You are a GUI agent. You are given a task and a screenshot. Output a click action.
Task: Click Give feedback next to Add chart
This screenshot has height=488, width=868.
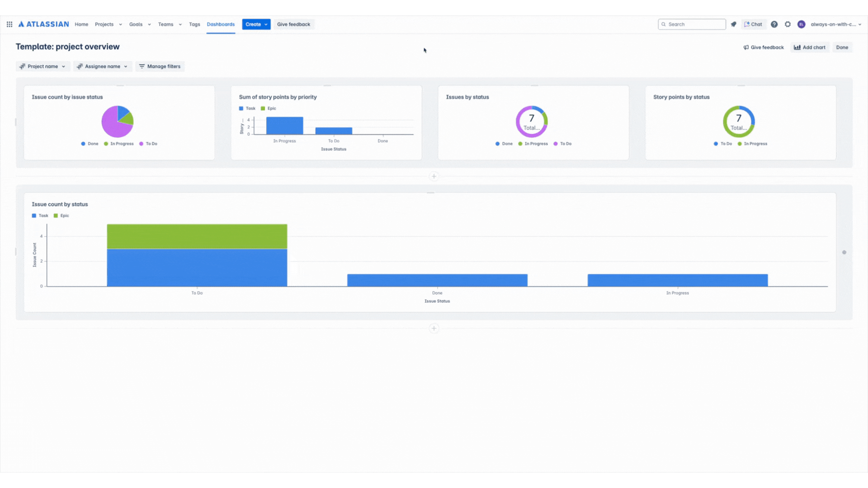click(764, 47)
